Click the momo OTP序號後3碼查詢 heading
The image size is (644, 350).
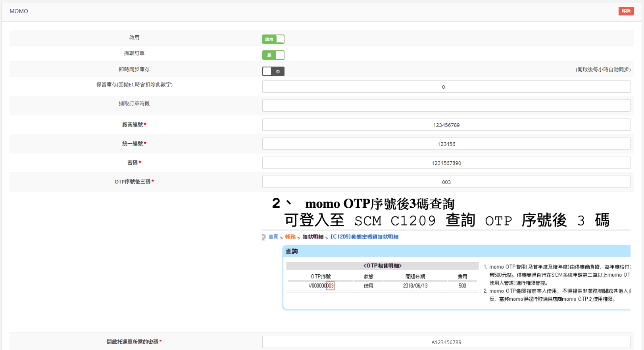379,204
